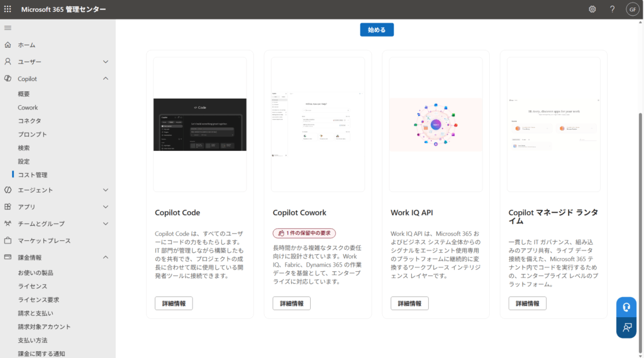644x358 pixels.
Task: Click 詳細情報 on the Work IQ API card
Action: click(x=409, y=303)
